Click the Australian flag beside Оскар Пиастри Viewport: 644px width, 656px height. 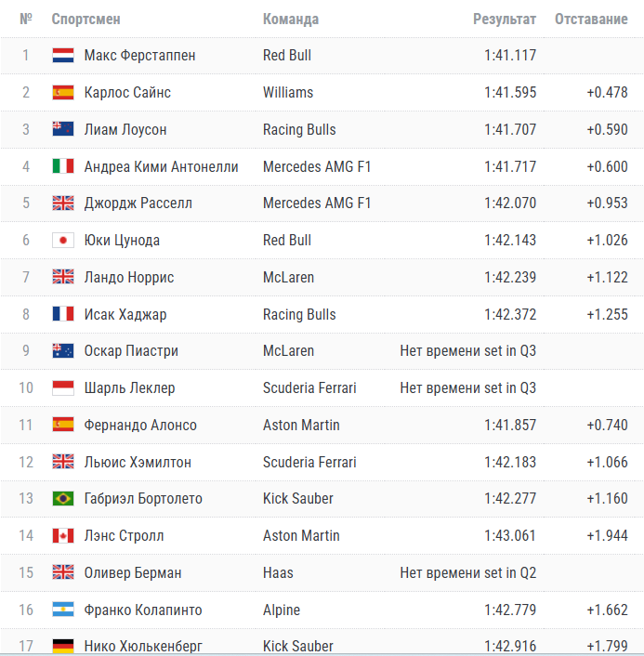point(63,350)
